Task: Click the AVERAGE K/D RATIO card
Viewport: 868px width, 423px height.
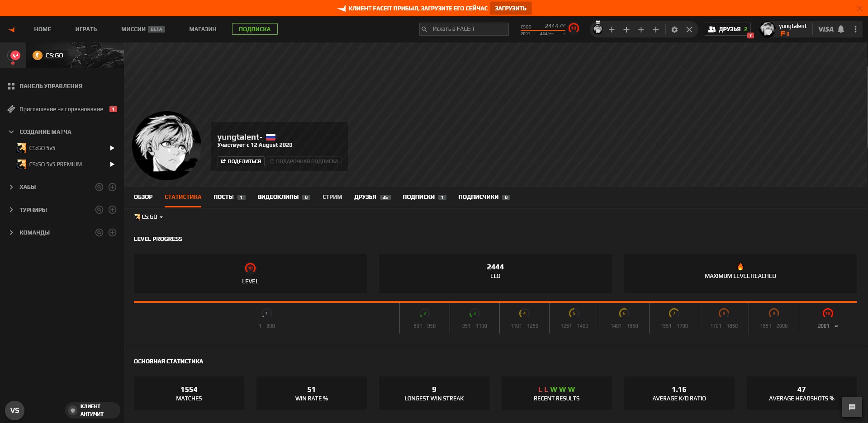Action: (x=679, y=393)
